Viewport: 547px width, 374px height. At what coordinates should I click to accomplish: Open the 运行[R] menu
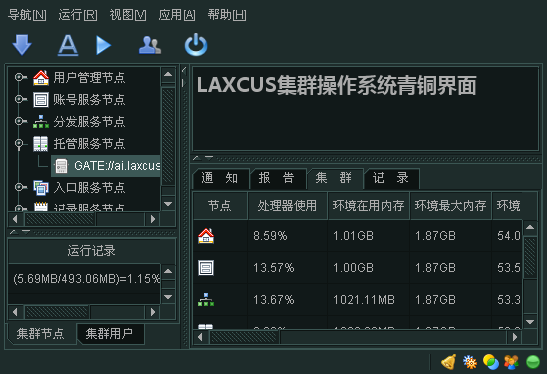click(78, 15)
